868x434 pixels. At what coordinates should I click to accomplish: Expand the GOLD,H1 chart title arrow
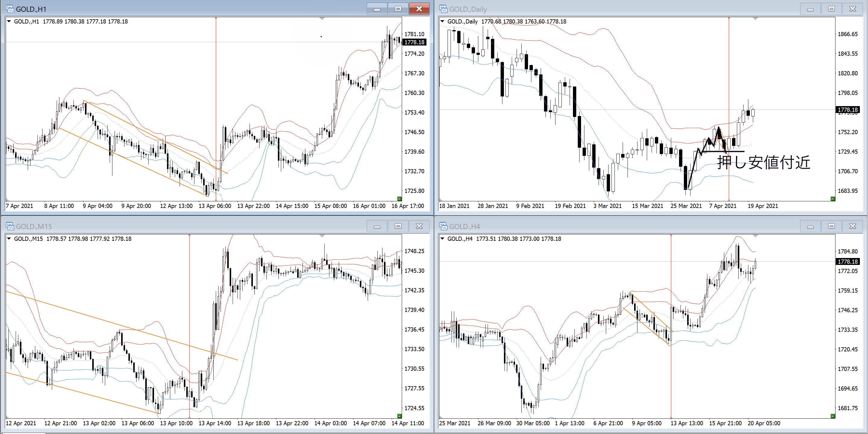(x=9, y=21)
